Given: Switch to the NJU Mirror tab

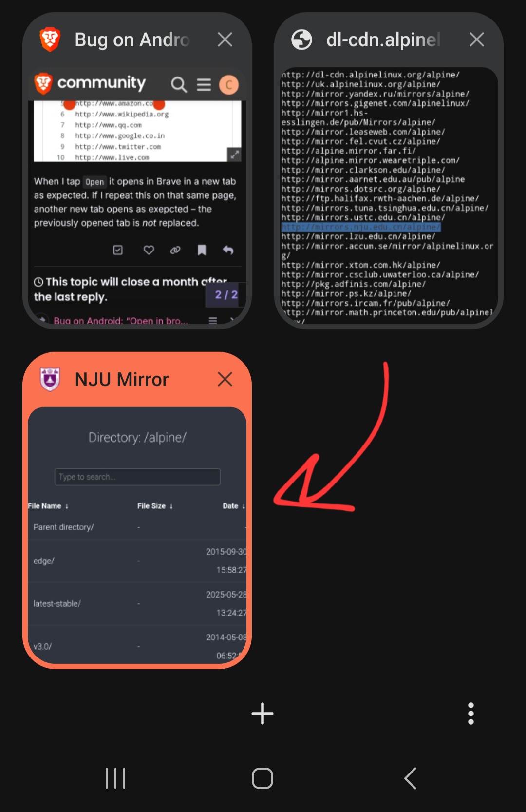Looking at the screenshot, I should [137, 535].
